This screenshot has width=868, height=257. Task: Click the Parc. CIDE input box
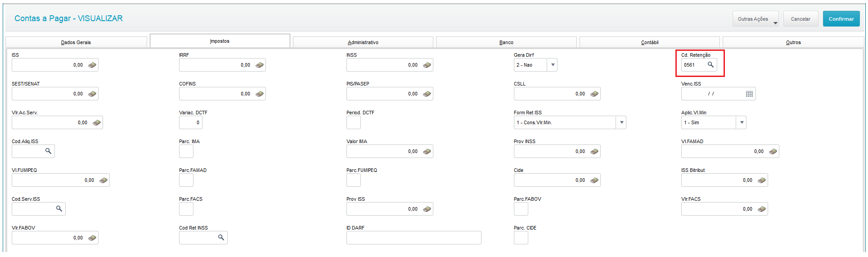tap(521, 238)
